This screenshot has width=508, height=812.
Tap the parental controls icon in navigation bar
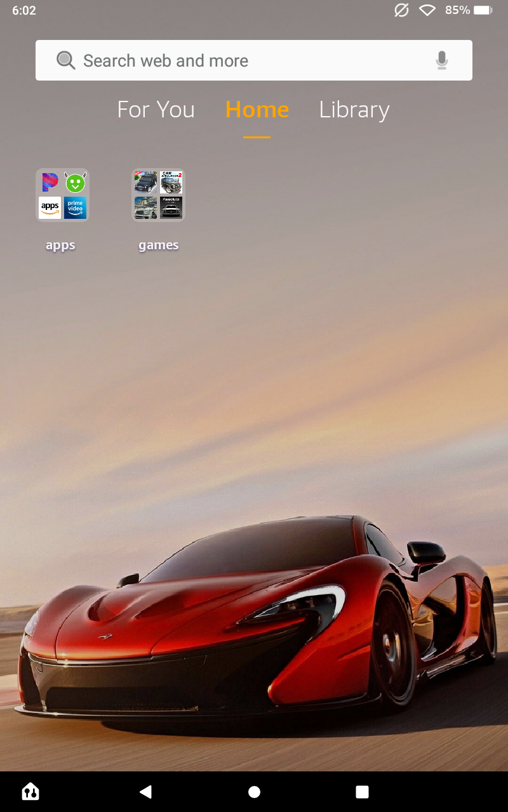tap(30, 791)
